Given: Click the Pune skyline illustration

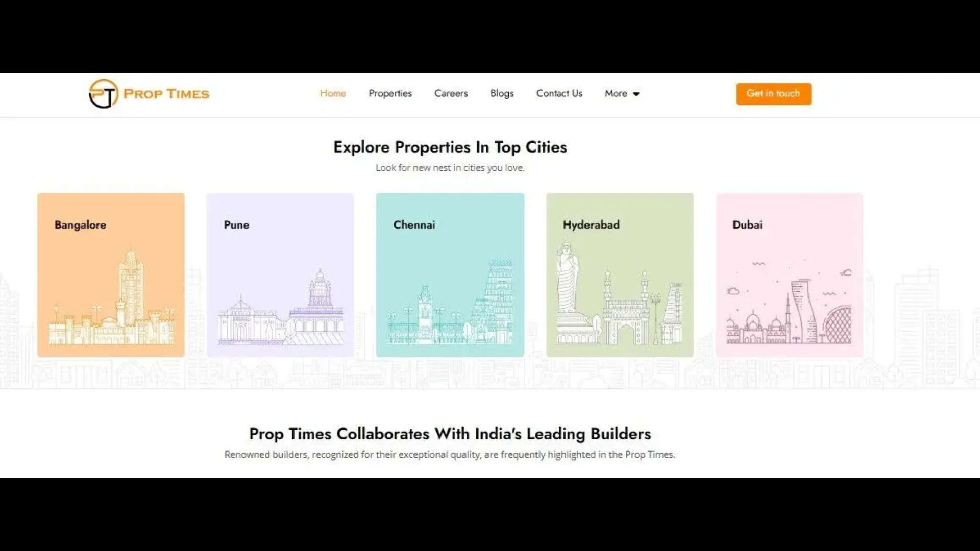Looking at the screenshot, I should coord(281,311).
